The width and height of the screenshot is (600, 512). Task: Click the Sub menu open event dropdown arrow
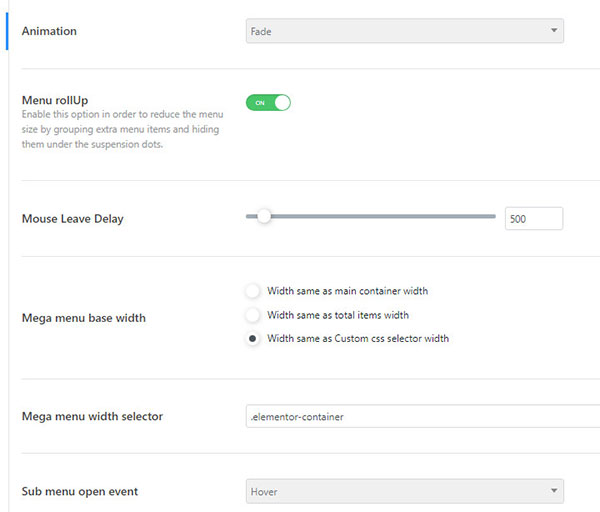click(554, 491)
